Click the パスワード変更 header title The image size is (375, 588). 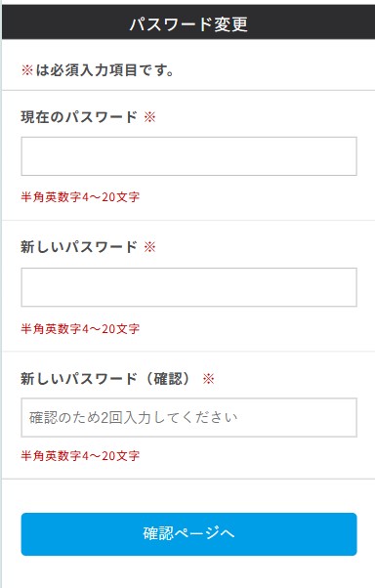tap(188, 24)
